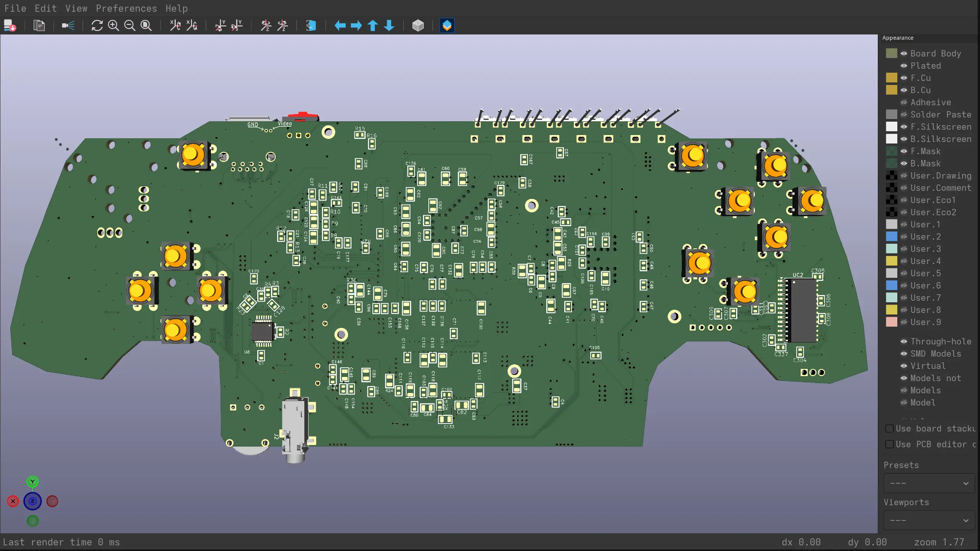This screenshot has width=980, height=551.
Task: Fit the board to the screen
Action: [146, 26]
